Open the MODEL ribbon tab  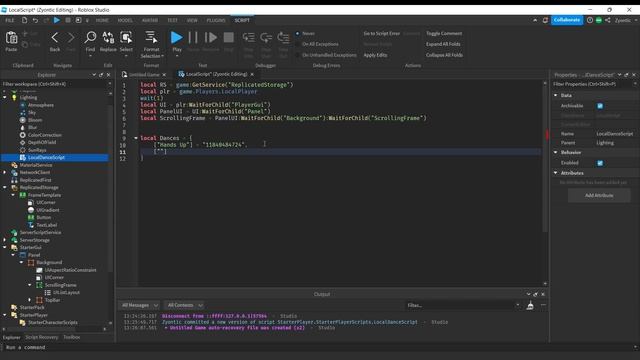tap(125, 20)
